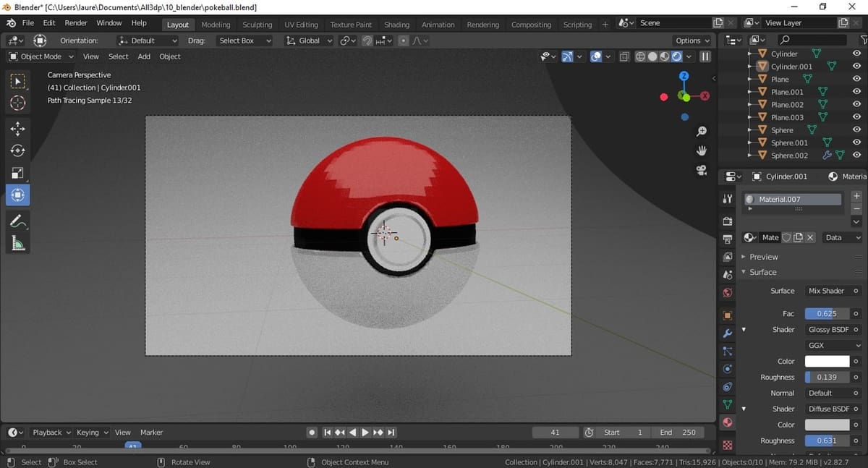Open Texture properties checker tab
The height and width of the screenshot is (468, 868).
point(728,445)
